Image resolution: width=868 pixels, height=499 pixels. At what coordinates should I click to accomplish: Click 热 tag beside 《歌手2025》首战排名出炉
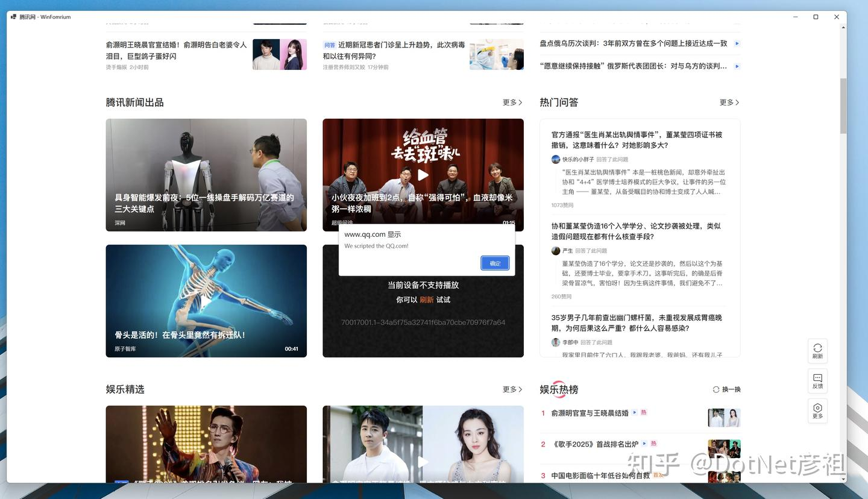pos(653,444)
